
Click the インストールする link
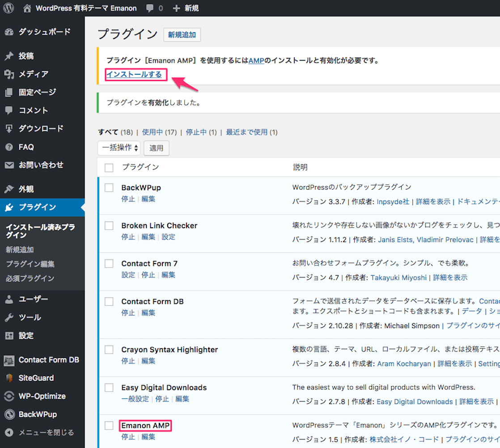click(134, 74)
